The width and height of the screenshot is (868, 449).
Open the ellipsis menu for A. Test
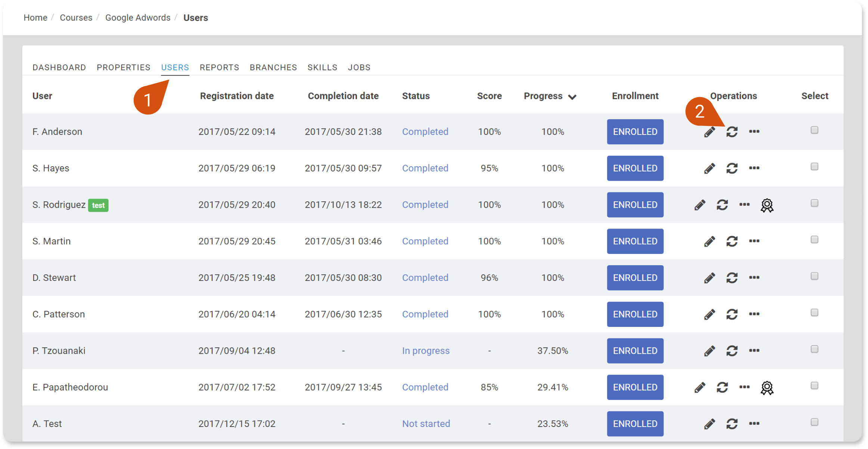click(754, 424)
